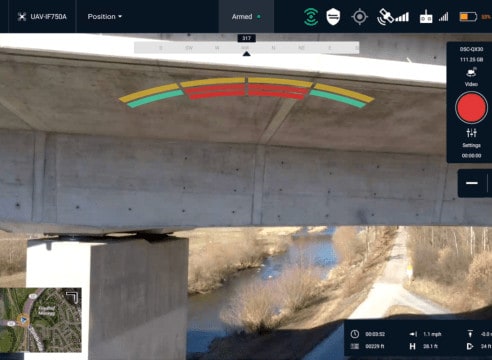Open the Position flight mode dropdown
This screenshot has height=360, width=492.
(x=105, y=17)
